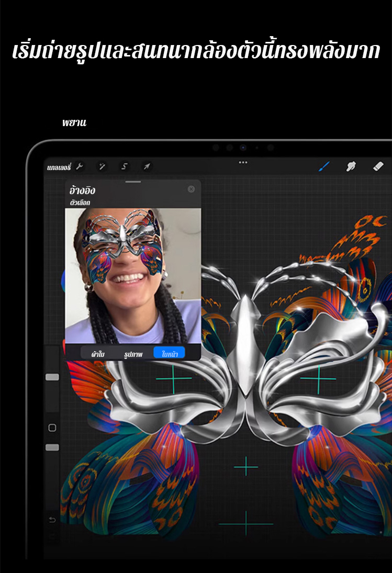392x573 pixels.
Task: Select the Selection S-shaped tool
Action: click(x=124, y=166)
